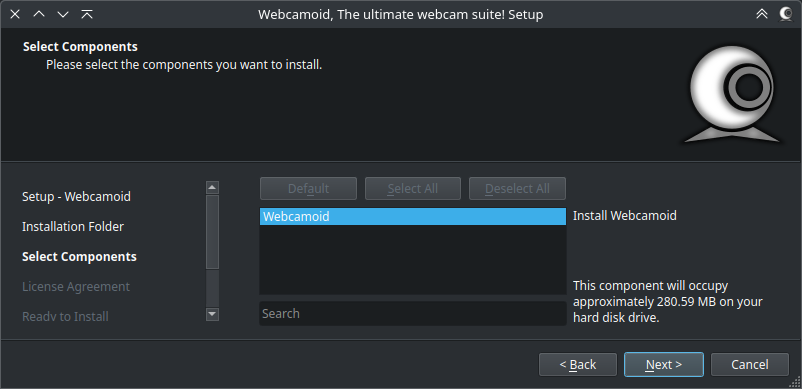Click the minimize arrow in titlebar
The width and height of the screenshot is (802, 389).
63,14
